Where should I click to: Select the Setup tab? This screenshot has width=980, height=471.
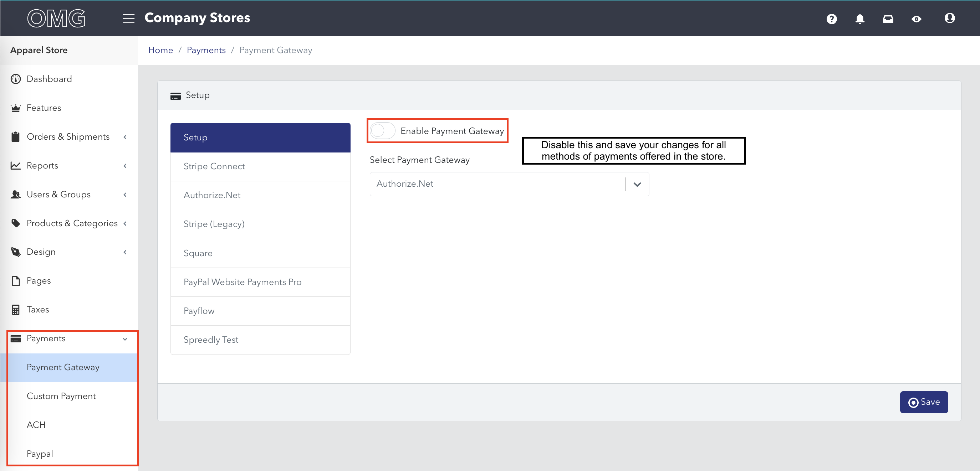coord(260,138)
